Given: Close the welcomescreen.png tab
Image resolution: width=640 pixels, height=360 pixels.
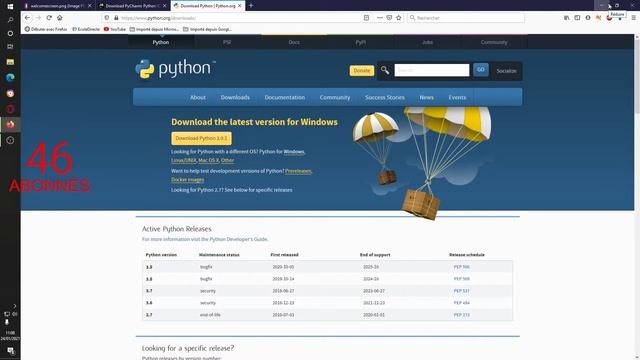Looking at the screenshot, I should (90, 6).
